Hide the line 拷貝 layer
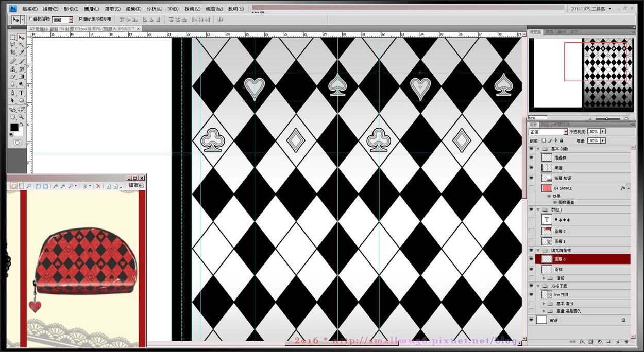This screenshot has width=644, height=352. pyautogui.click(x=531, y=294)
